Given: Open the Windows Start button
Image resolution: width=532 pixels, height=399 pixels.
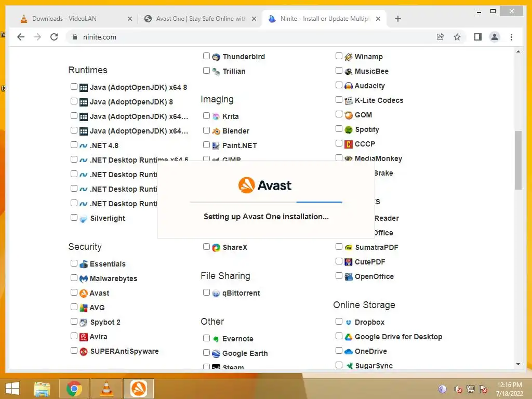Looking at the screenshot, I should (12, 389).
